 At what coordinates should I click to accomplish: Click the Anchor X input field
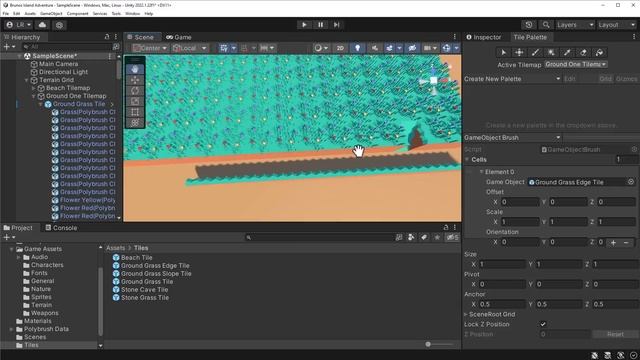click(502, 304)
